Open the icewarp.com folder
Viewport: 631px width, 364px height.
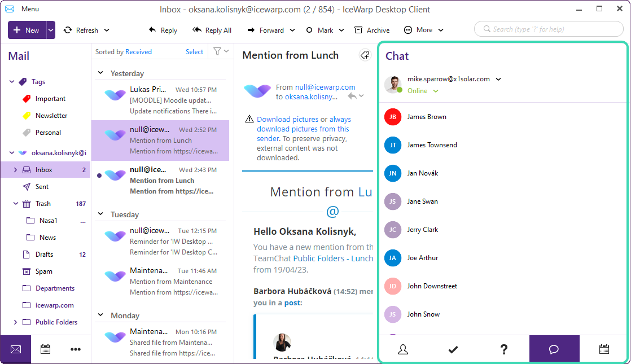pos(54,305)
